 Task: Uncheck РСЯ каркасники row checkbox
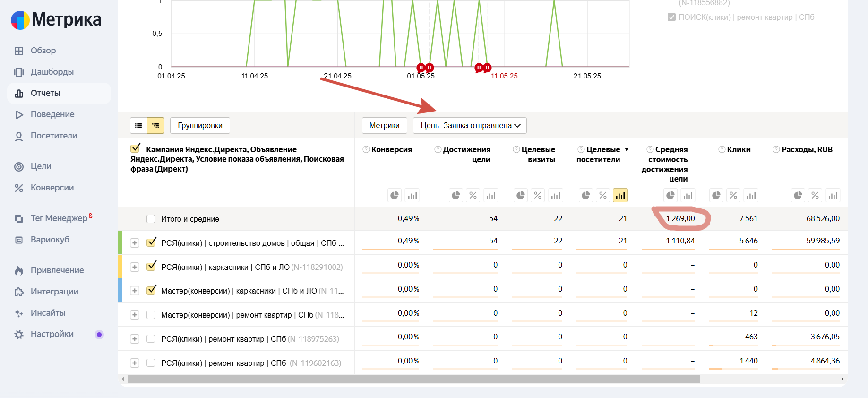[151, 267]
